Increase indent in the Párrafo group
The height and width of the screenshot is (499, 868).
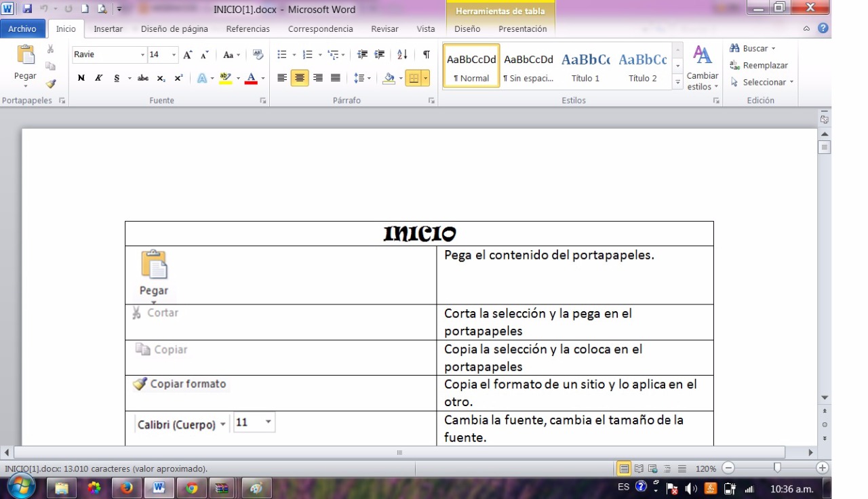(379, 55)
